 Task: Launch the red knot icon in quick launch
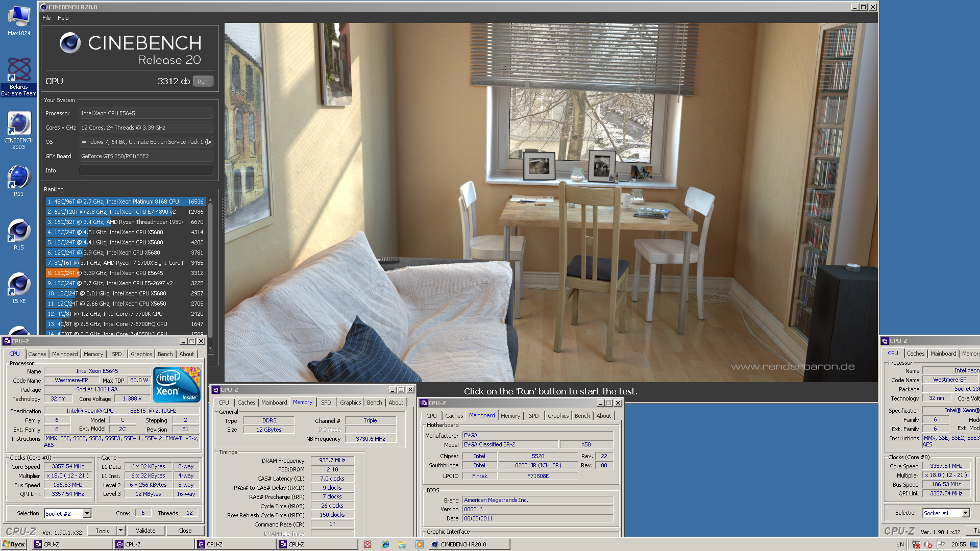point(367,544)
